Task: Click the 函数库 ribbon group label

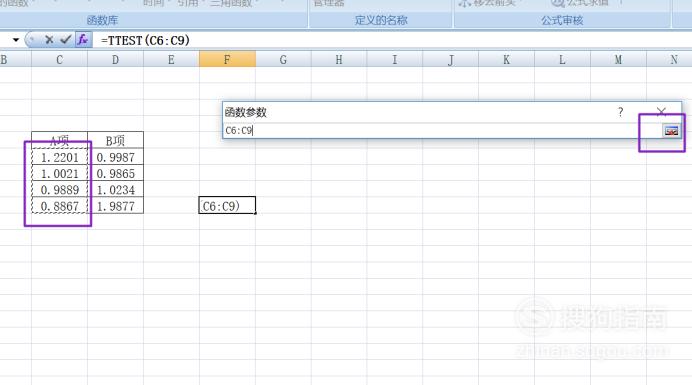Action: tap(102, 20)
